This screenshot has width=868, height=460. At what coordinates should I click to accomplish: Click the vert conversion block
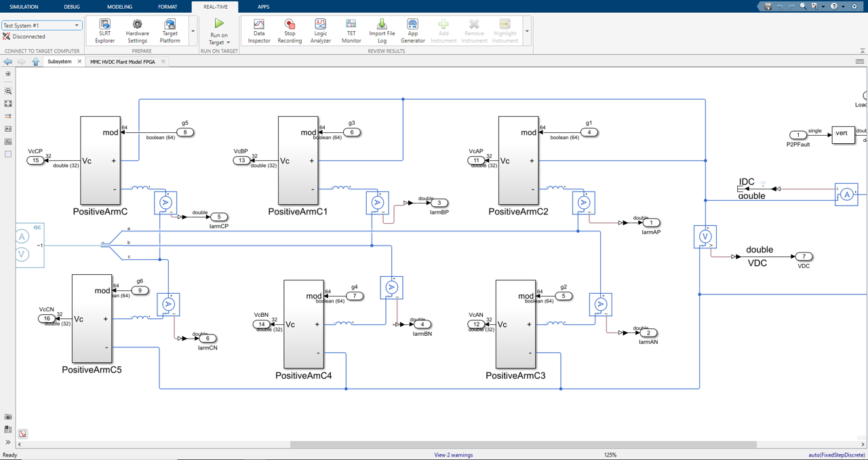pyautogui.click(x=843, y=134)
